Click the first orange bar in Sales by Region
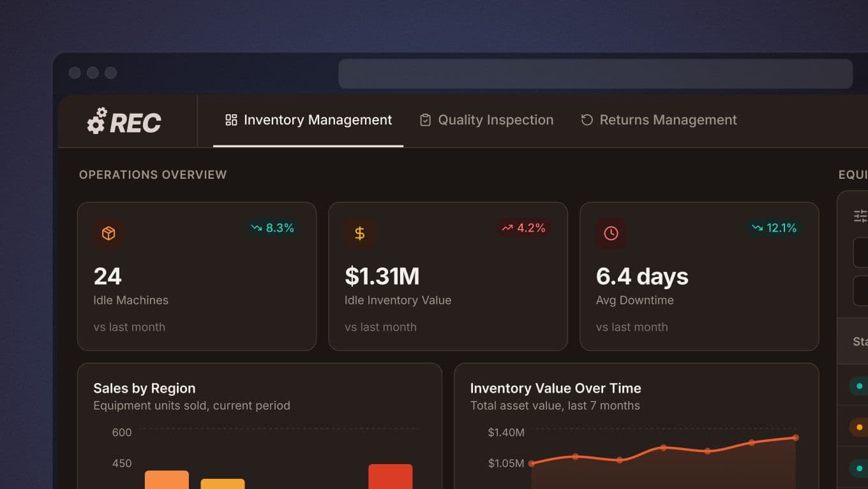 click(167, 479)
